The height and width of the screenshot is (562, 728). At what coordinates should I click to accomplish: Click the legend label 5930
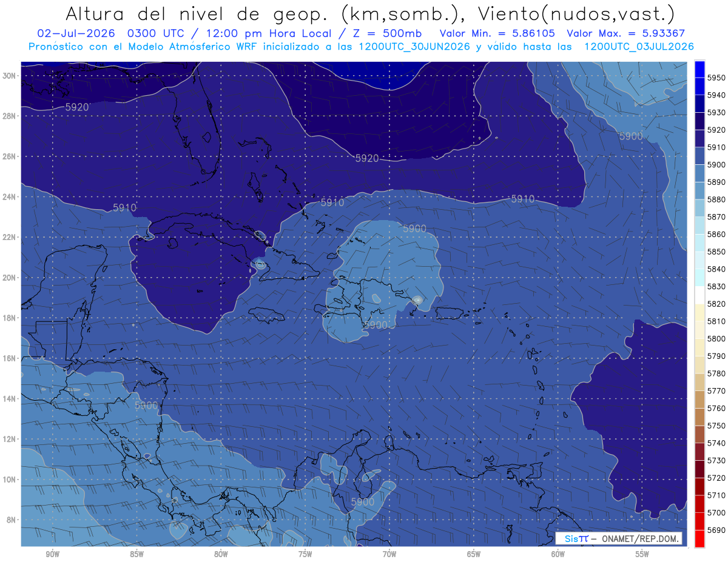tap(716, 112)
